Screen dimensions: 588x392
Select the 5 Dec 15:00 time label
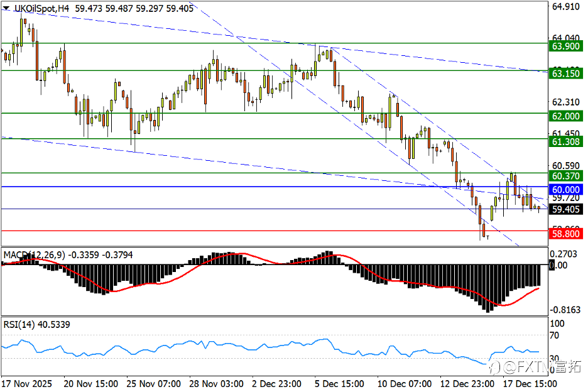(339, 384)
